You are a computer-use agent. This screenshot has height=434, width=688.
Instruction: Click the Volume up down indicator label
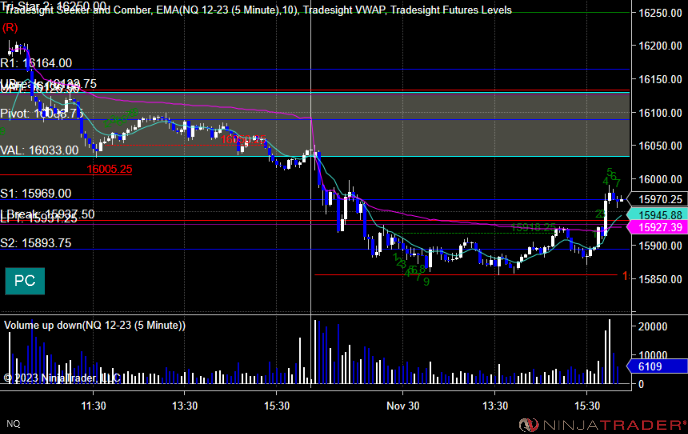coord(95,325)
